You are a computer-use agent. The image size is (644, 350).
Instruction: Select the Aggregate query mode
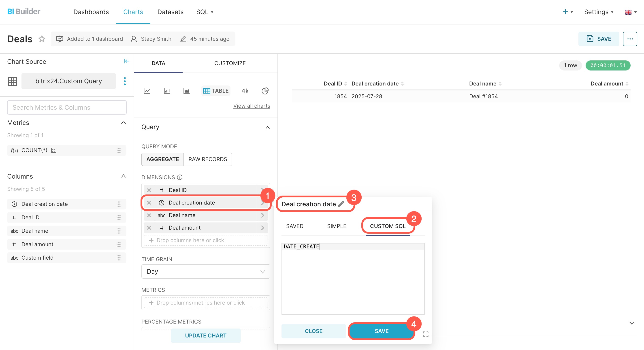pyautogui.click(x=162, y=159)
